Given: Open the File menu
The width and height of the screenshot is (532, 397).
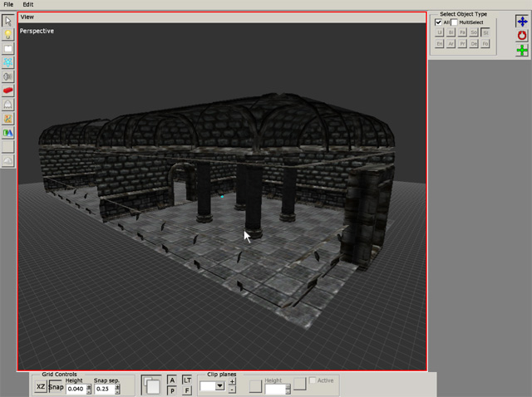Looking at the screenshot, I should pyautogui.click(x=8, y=4).
